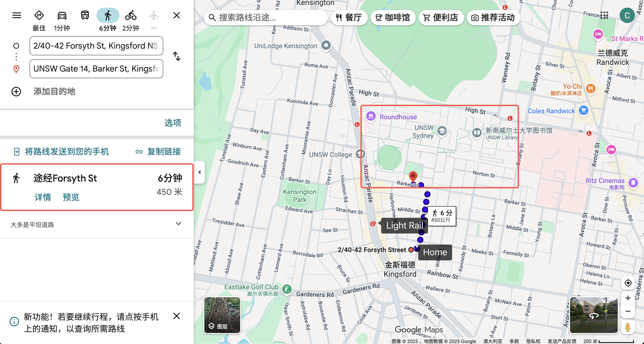The height and width of the screenshot is (344, 644).
Task: Open 详情 details for Forsyth St route
Action: click(42, 197)
